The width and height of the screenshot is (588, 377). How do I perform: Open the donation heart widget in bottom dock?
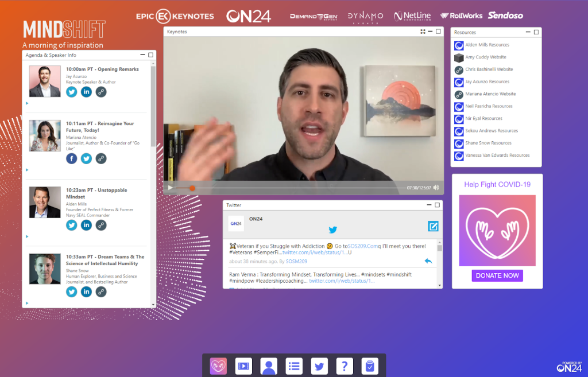coord(218,366)
